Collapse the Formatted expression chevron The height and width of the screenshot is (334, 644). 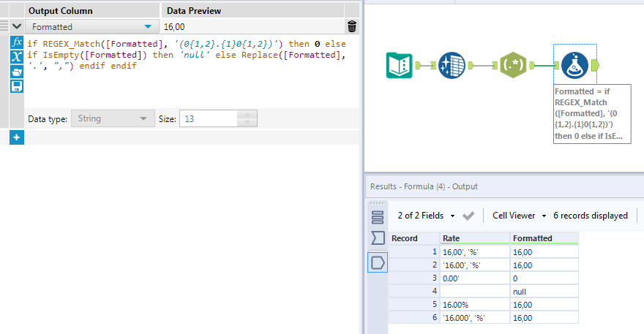click(17, 27)
